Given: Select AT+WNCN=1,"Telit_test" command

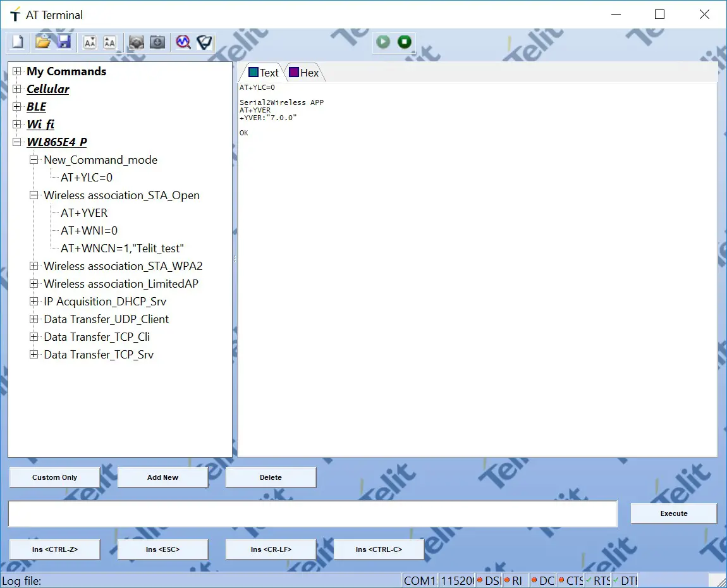Looking at the screenshot, I should [123, 248].
